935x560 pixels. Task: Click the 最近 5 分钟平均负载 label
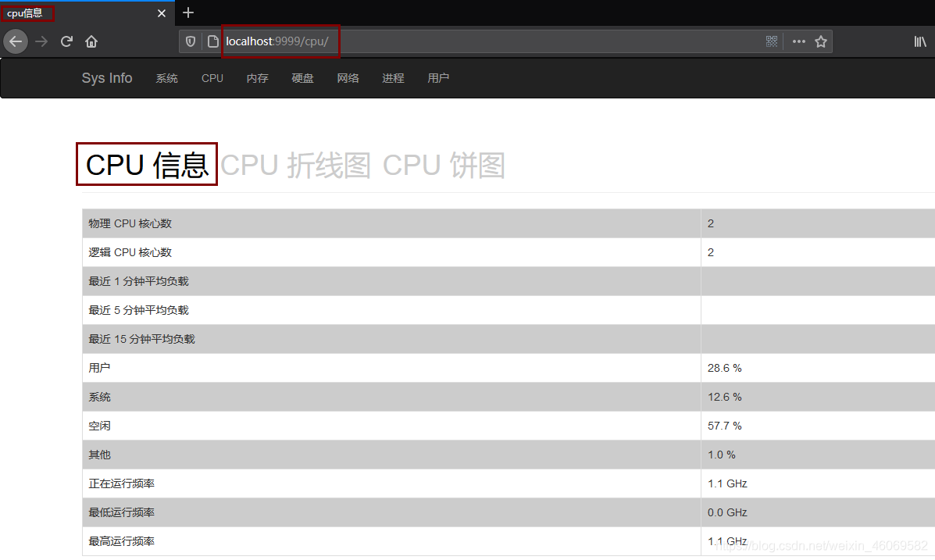(x=138, y=310)
